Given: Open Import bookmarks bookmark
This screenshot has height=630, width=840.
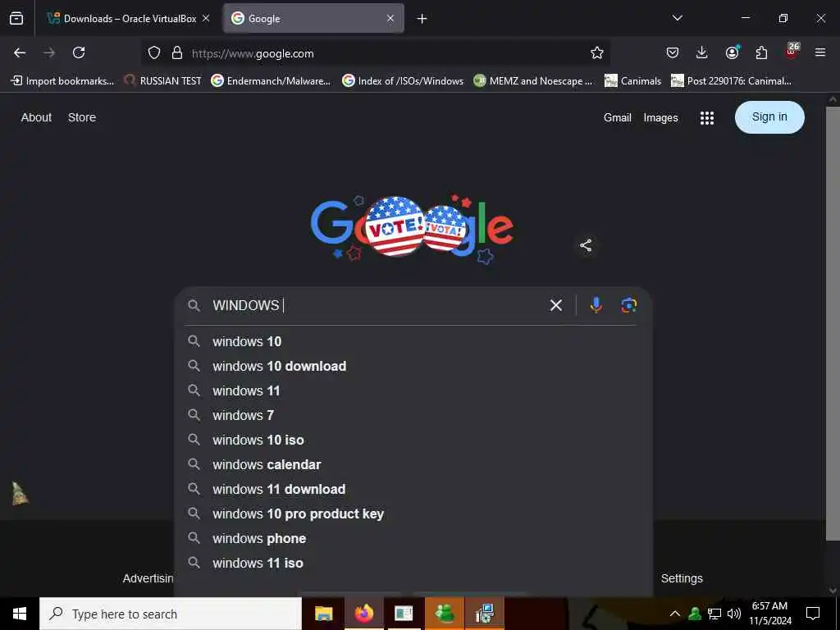Looking at the screenshot, I should (62, 81).
